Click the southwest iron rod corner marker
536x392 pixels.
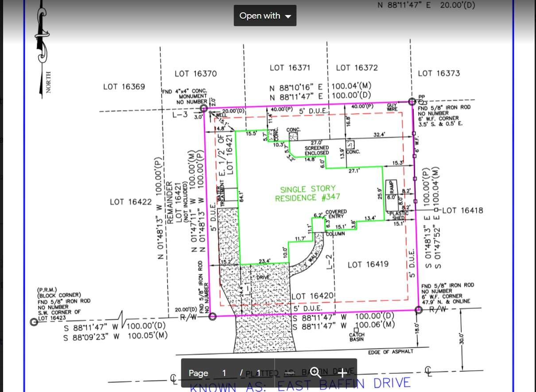pos(212,316)
